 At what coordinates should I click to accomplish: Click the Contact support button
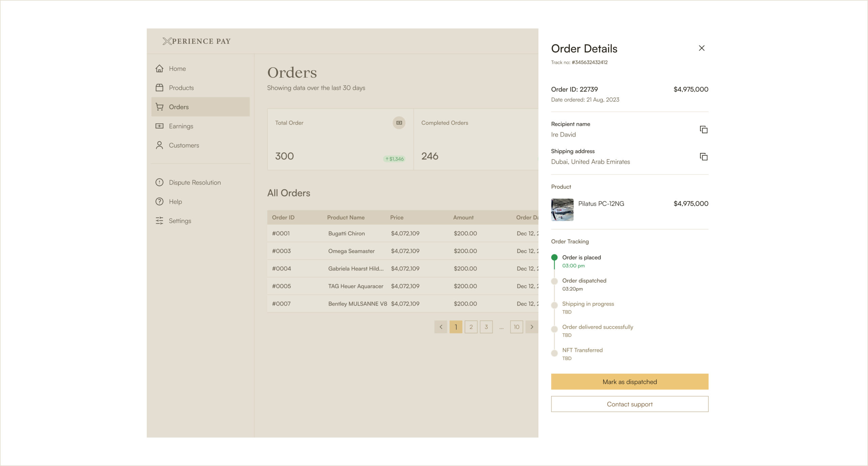coord(630,404)
